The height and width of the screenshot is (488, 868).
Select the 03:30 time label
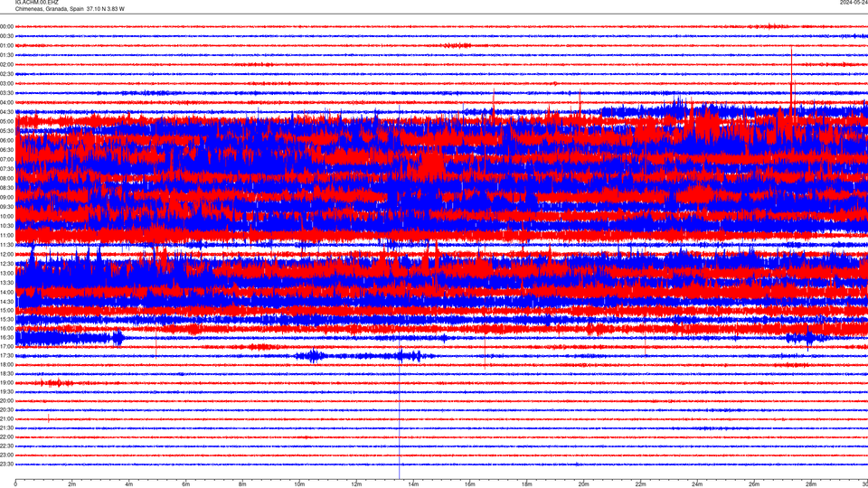[6, 93]
